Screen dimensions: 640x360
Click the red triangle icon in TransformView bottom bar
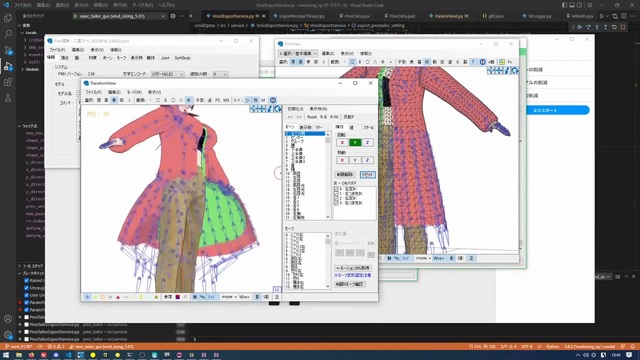118,297
